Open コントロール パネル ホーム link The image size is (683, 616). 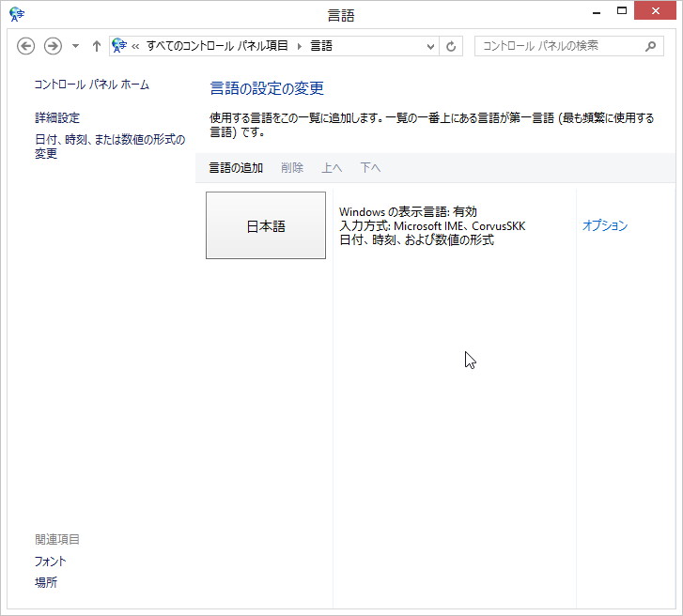91,84
